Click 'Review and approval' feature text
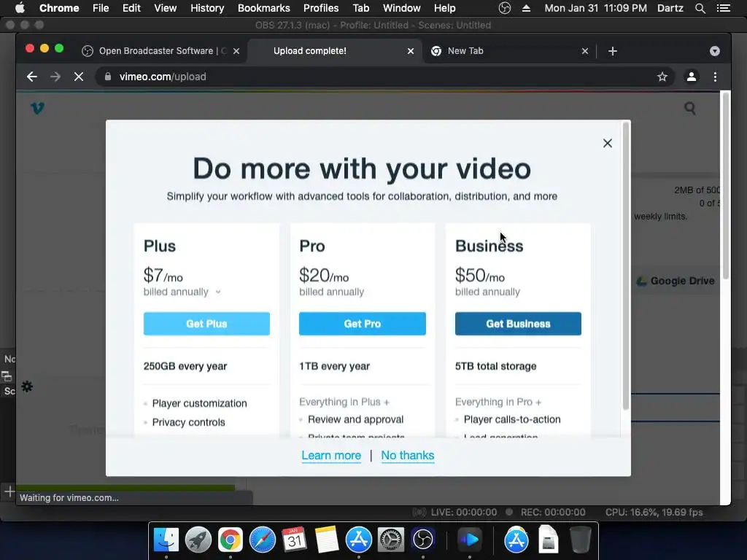This screenshot has height=560, width=747. tap(355, 419)
